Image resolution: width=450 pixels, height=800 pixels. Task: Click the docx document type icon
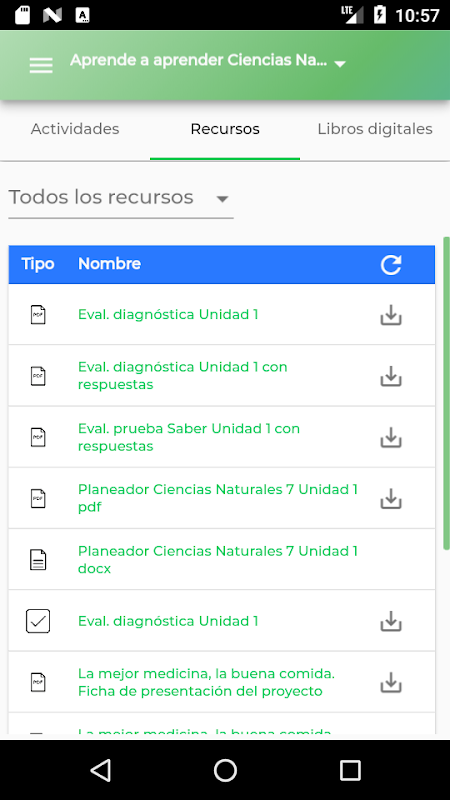coord(38,560)
